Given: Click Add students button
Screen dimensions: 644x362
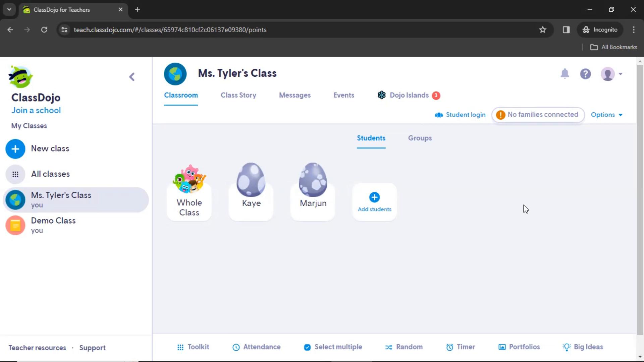Looking at the screenshot, I should click(374, 201).
